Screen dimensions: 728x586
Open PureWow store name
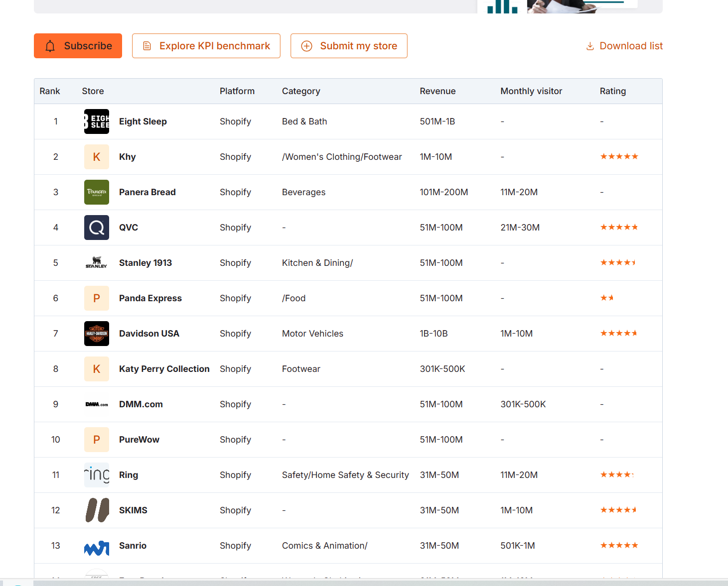[139, 440]
